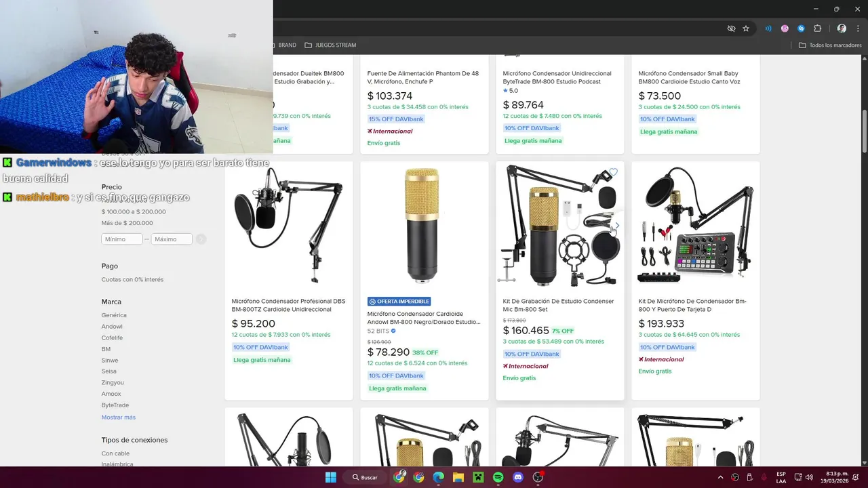Filter by brand Andowl
The width and height of the screenshot is (868, 488).
point(112,327)
